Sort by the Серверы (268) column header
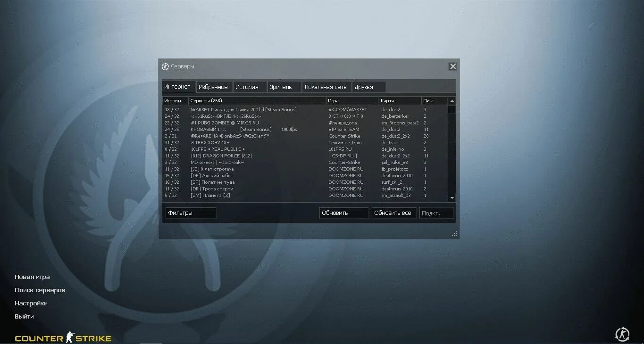 (x=257, y=100)
